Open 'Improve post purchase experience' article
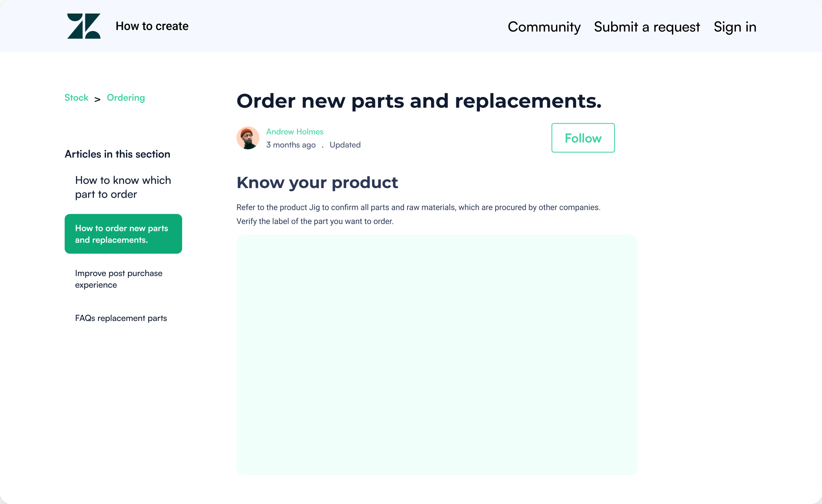This screenshot has width=822, height=504. click(119, 279)
